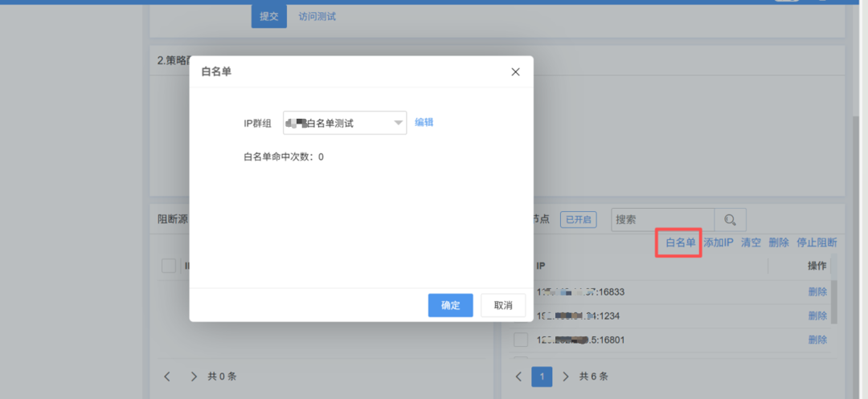
Task: Click the 已开启 status badge
Action: coord(579,219)
